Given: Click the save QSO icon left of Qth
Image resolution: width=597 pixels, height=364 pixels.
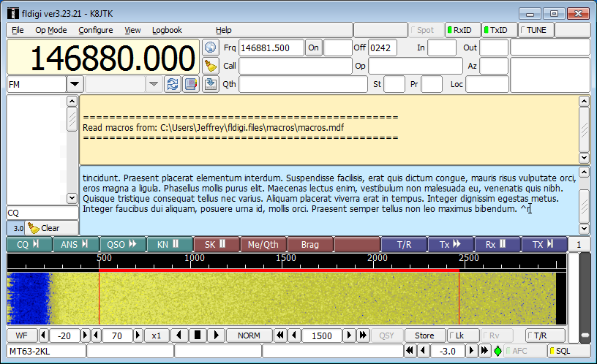Looking at the screenshot, I should pyautogui.click(x=210, y=84).
